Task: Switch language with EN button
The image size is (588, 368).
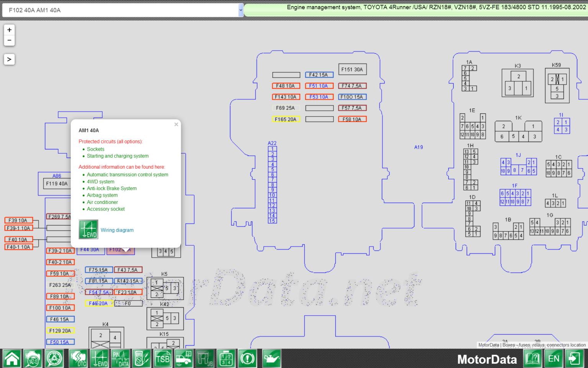Action: click(x=554, y=359)
